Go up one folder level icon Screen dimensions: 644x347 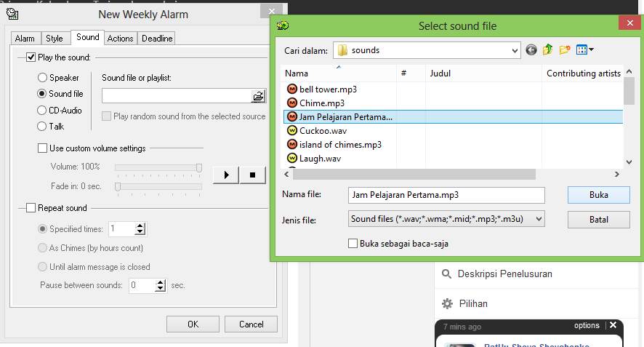coord(547,50)
